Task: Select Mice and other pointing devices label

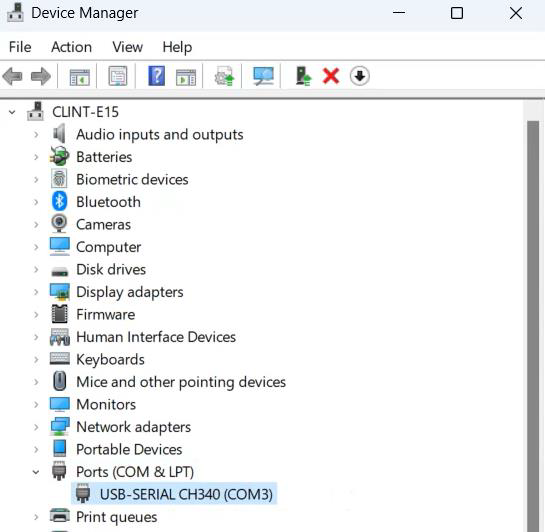Action: pos(181,382)
